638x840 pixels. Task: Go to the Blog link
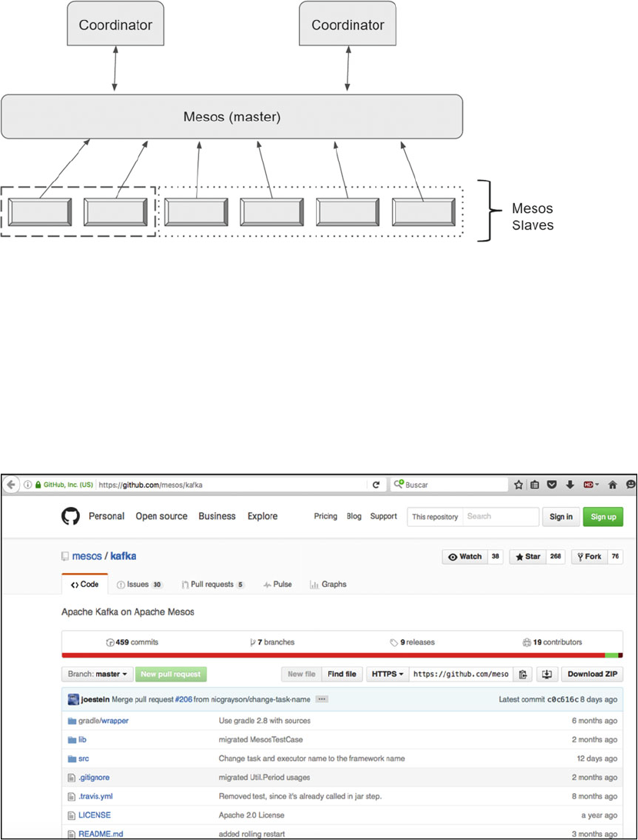tap(354, 516)
